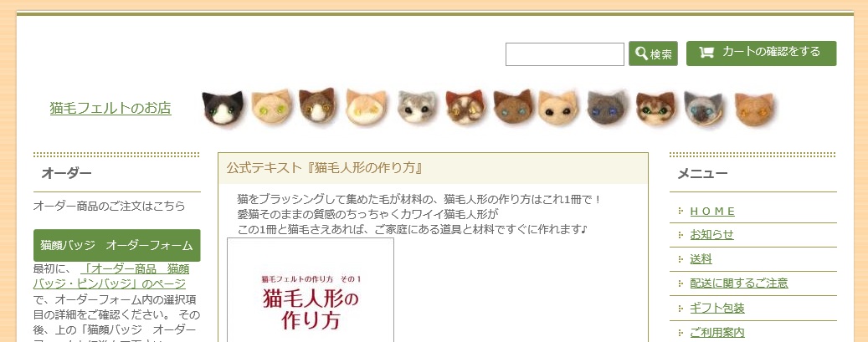Click the gray tabby cat face icon
The image size is (868, 342).
pyautogui.click(x=416, y=106)
